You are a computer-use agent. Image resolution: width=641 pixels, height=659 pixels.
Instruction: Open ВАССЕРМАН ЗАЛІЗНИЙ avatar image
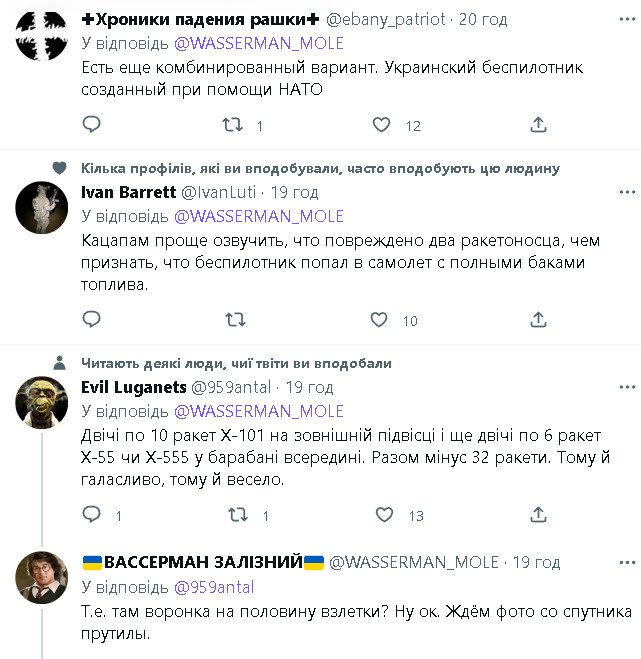[x=42, y=577]
